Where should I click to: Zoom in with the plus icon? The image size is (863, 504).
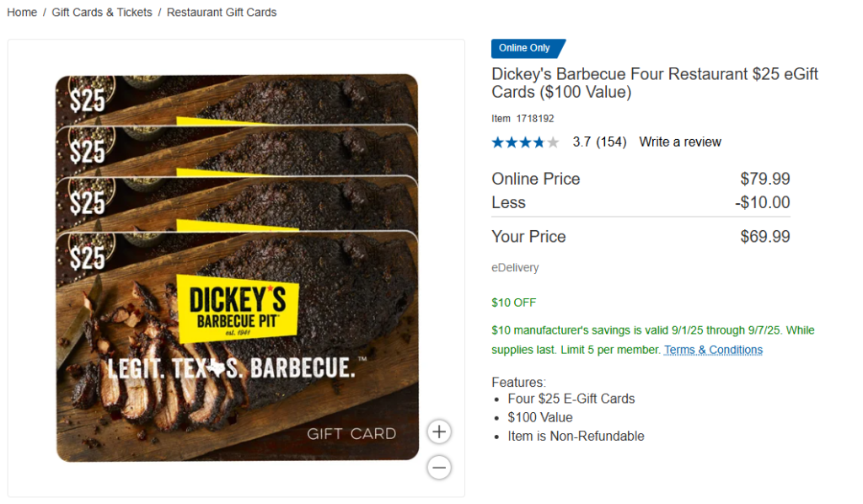(x=438, y=432)
